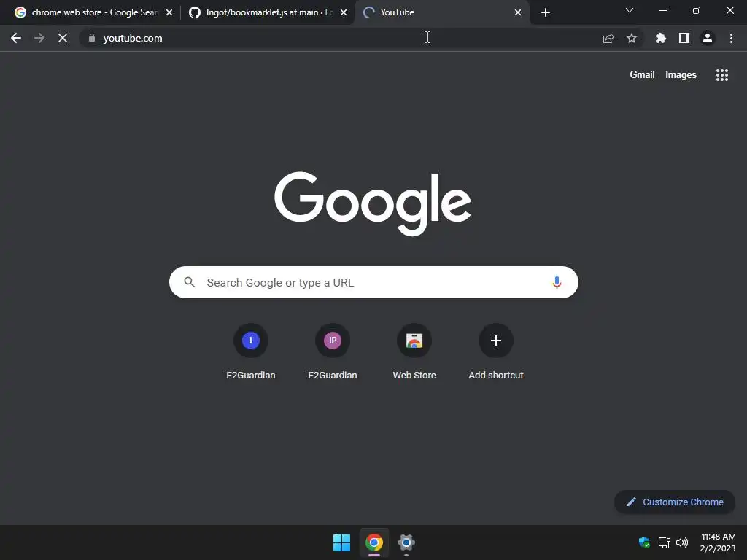
Task: Close the YouTube tab
Action: [x=518, y=12]
